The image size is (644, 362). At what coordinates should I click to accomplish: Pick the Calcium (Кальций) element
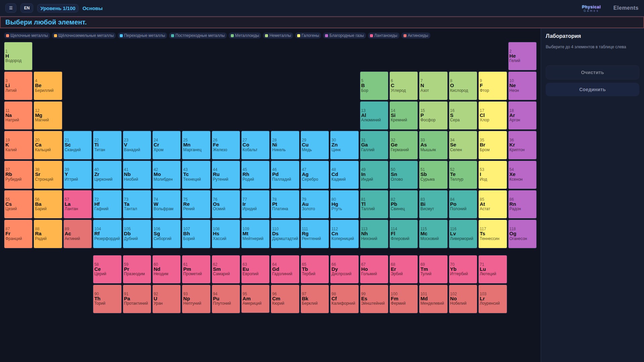[x=48, y=145]
